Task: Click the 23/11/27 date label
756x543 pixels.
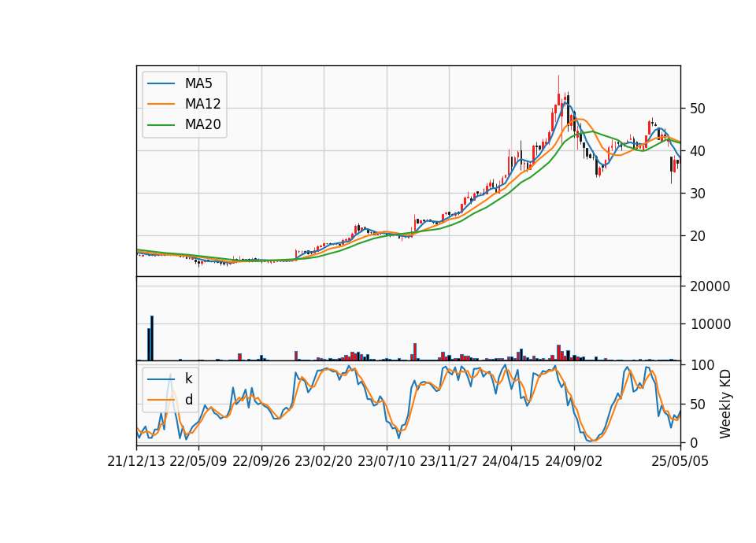Action: 448,461
